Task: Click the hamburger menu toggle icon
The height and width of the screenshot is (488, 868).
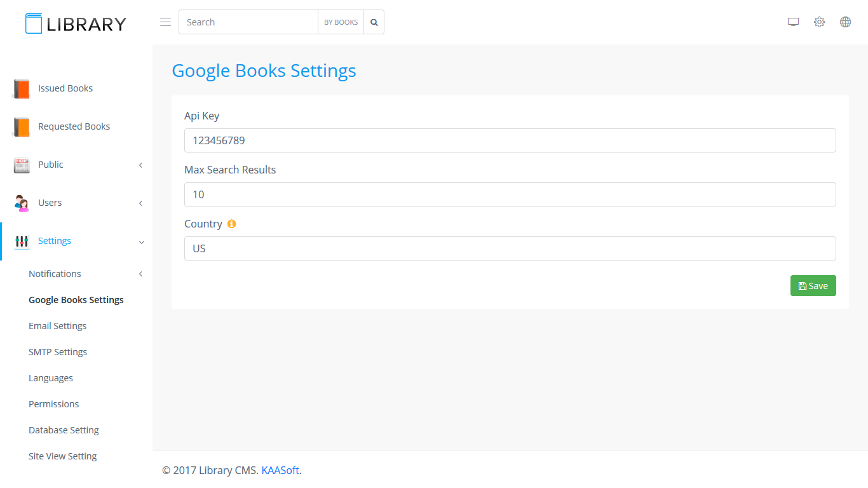Action: (165, 22)
